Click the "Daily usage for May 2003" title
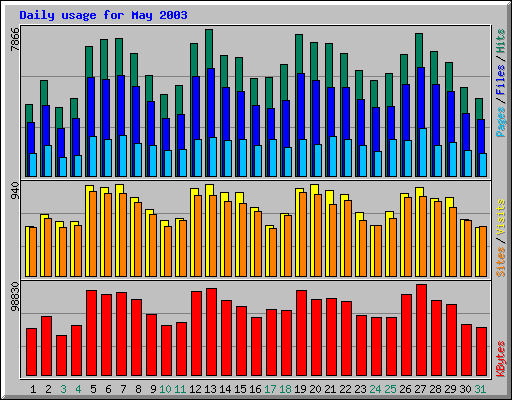The image size is (512, 400). click(x=103, y=15)
